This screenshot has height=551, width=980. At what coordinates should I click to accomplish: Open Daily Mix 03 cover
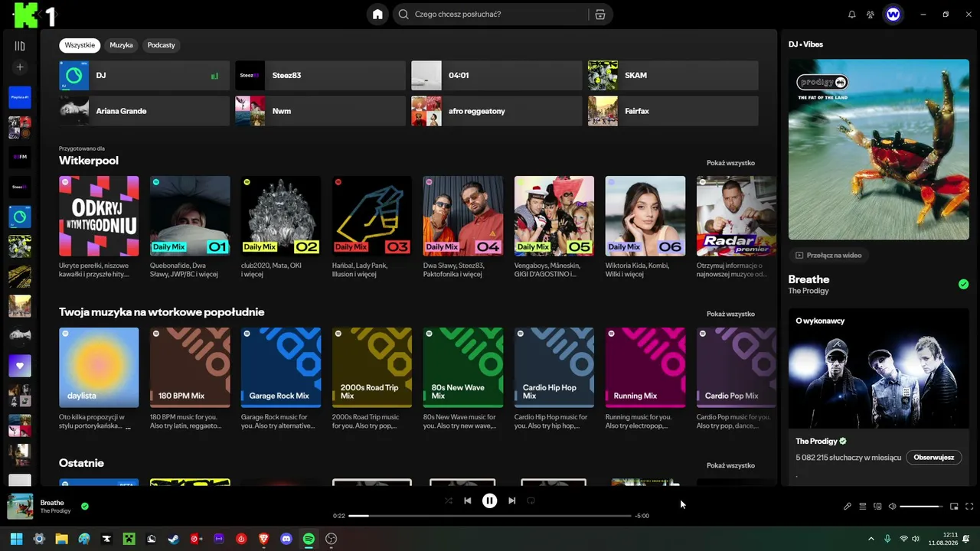[372, 216]
